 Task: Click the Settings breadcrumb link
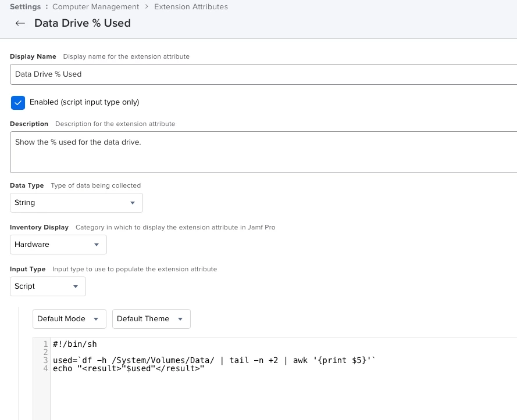pyautogui.click(x=26, y=6)
